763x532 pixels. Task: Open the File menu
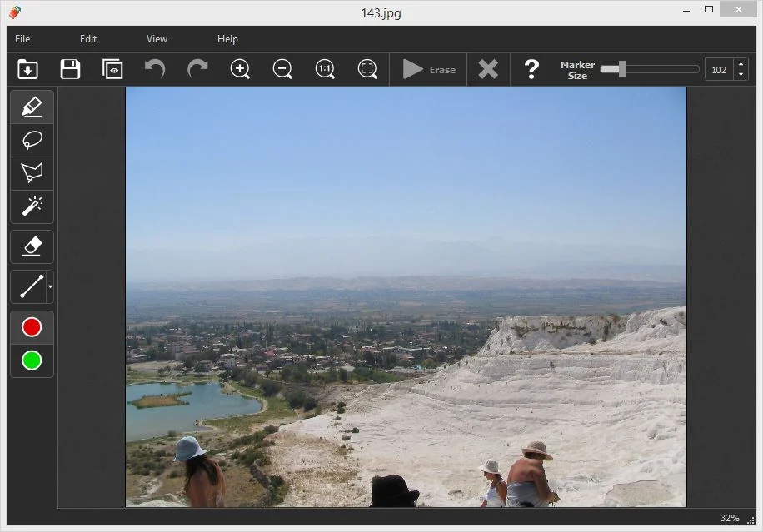point(22,39)
